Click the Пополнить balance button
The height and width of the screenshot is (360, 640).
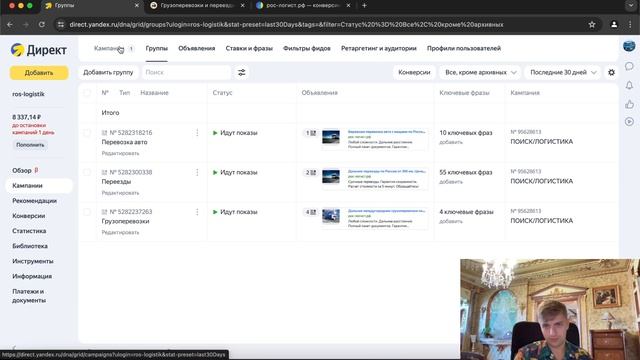30,145
